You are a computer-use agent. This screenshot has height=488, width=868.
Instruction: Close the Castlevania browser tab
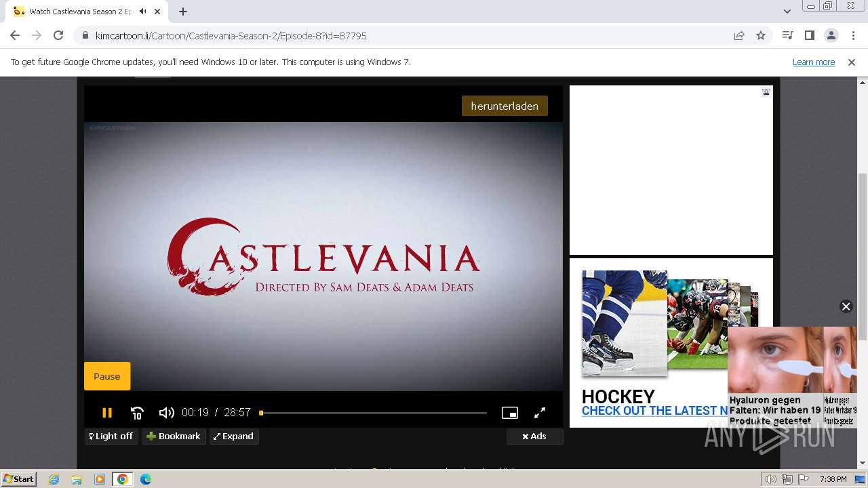click(158, 12)
